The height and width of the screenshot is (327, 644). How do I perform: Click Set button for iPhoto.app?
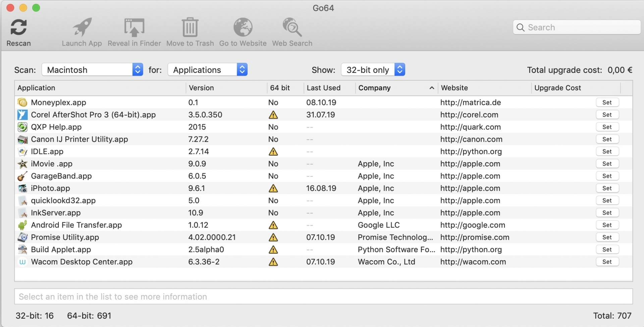(x=607, y=188)
